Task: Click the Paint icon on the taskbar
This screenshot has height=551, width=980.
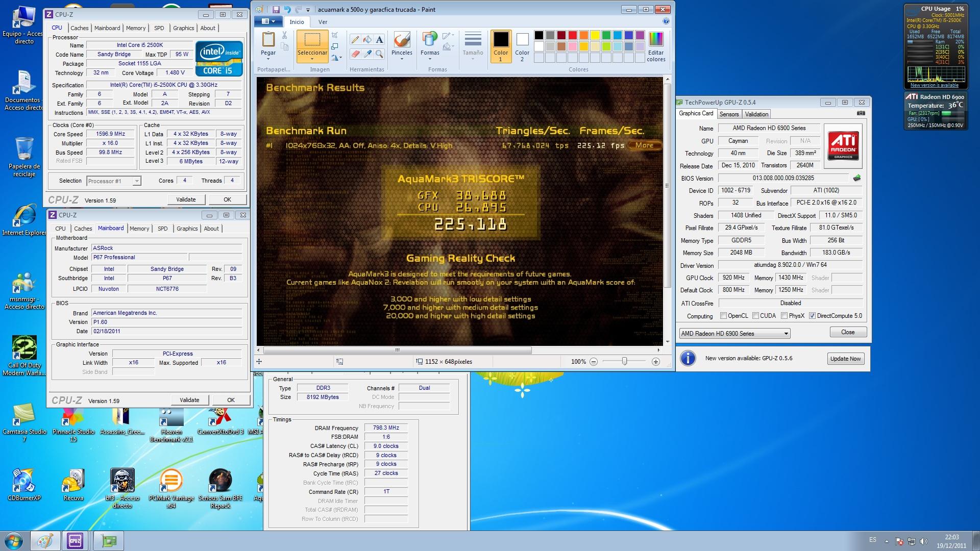Action: [45, 541]
